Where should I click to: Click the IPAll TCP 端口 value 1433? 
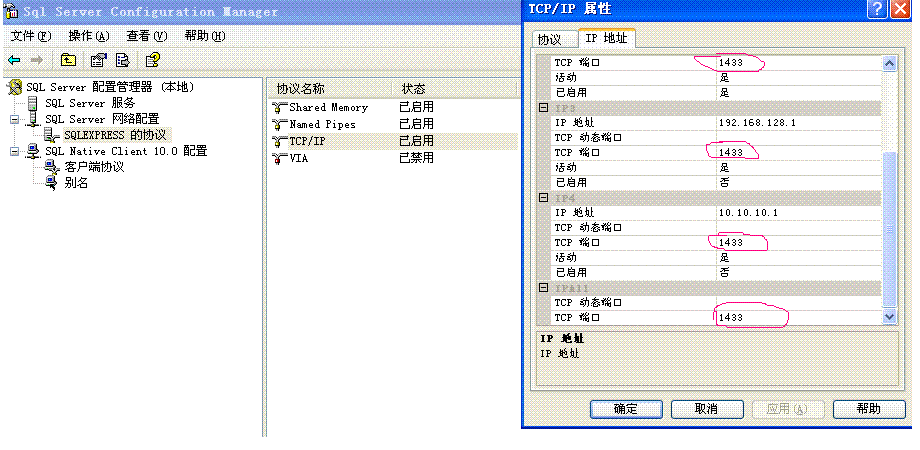(731, 317)
